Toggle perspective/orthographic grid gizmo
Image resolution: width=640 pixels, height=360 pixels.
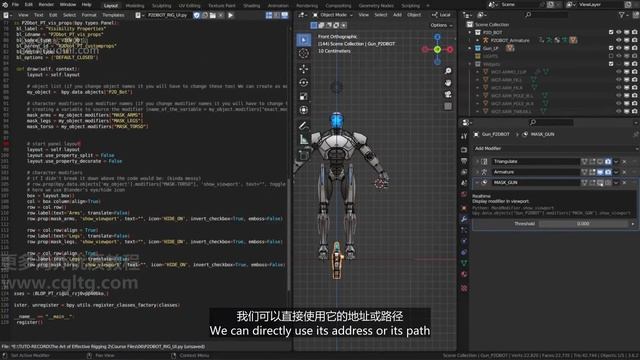point(448,106)
